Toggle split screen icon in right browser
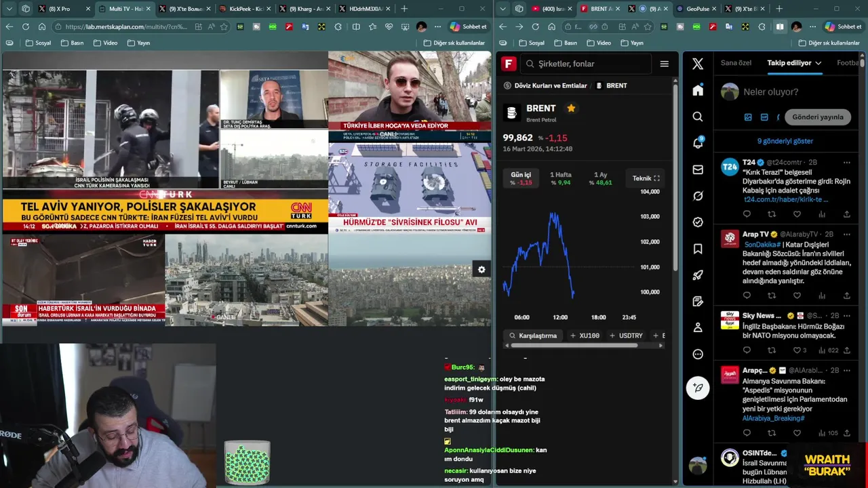This screenshot has width=868, height=488. point(780,26)
